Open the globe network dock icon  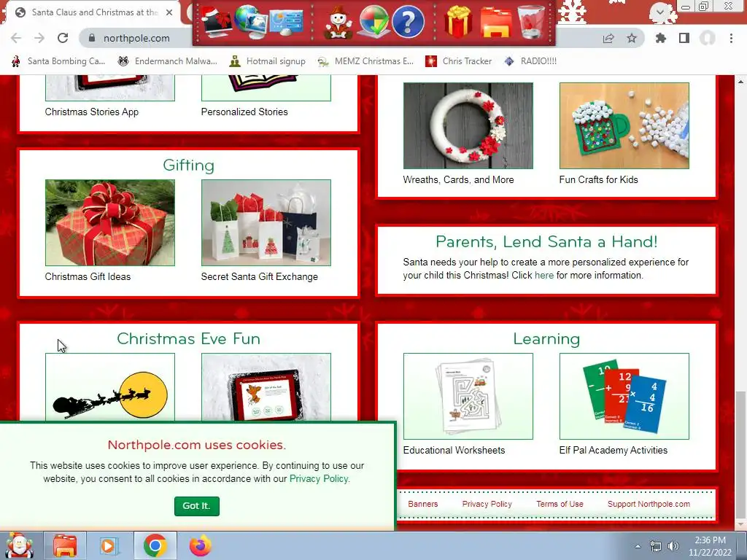(251, 21)
